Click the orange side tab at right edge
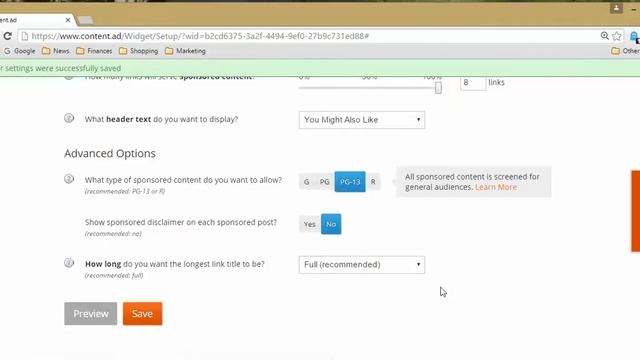The height and width of the screenshot is (360, 640). tap(636, 211)
